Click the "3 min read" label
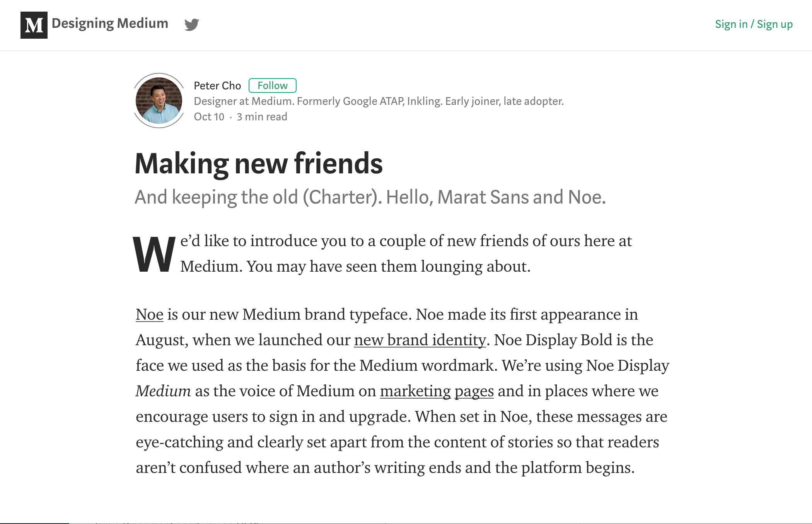The width and height of the screenshot is (812, 524). (261, 116)
